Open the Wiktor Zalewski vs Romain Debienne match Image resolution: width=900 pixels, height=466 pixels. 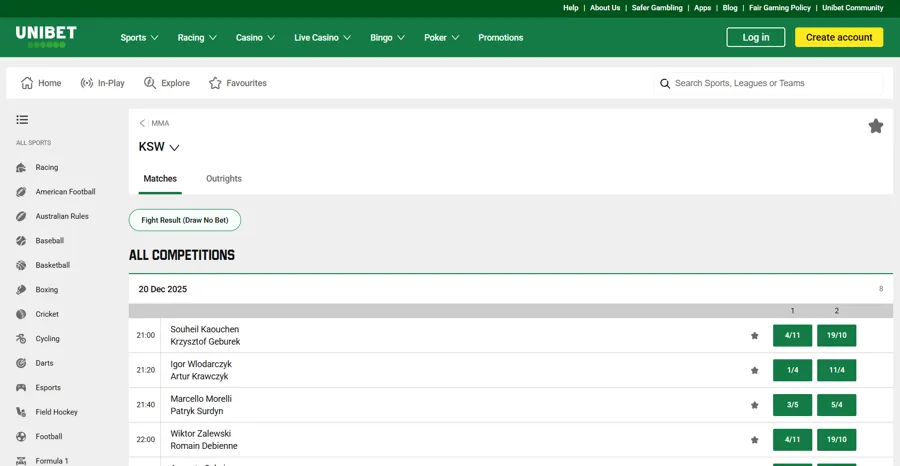click(204, 440)
